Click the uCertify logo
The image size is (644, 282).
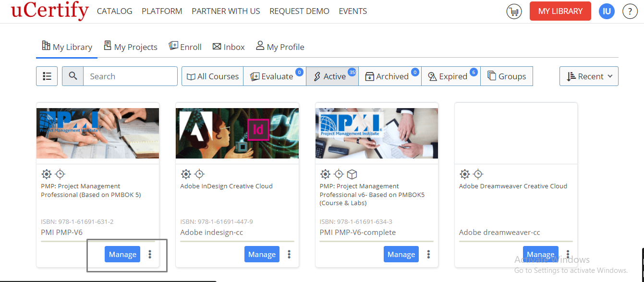click(x=50, y=11)
